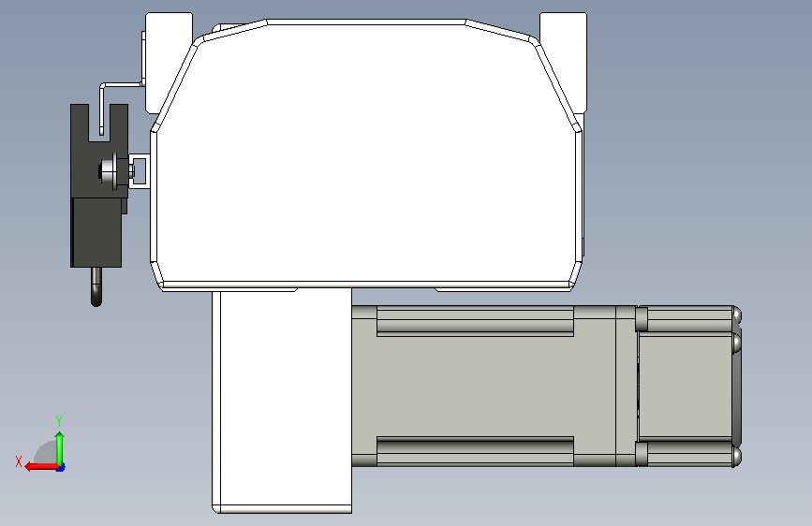812x526 pixels.
Task: Click the lower groove on the motor body
Action: pos(475,451)
